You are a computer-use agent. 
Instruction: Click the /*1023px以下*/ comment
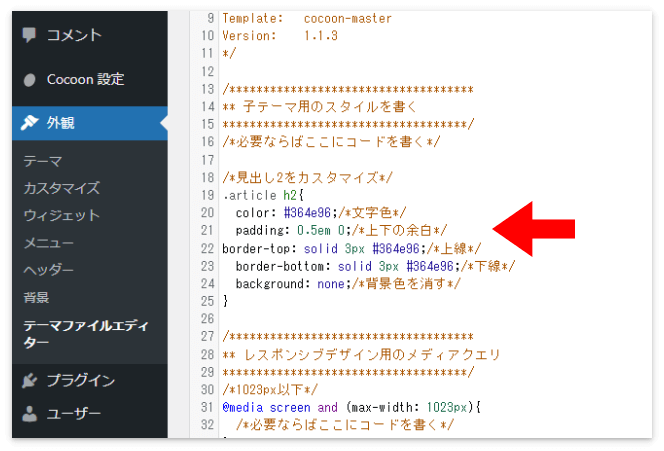click(x=270, y=389)
